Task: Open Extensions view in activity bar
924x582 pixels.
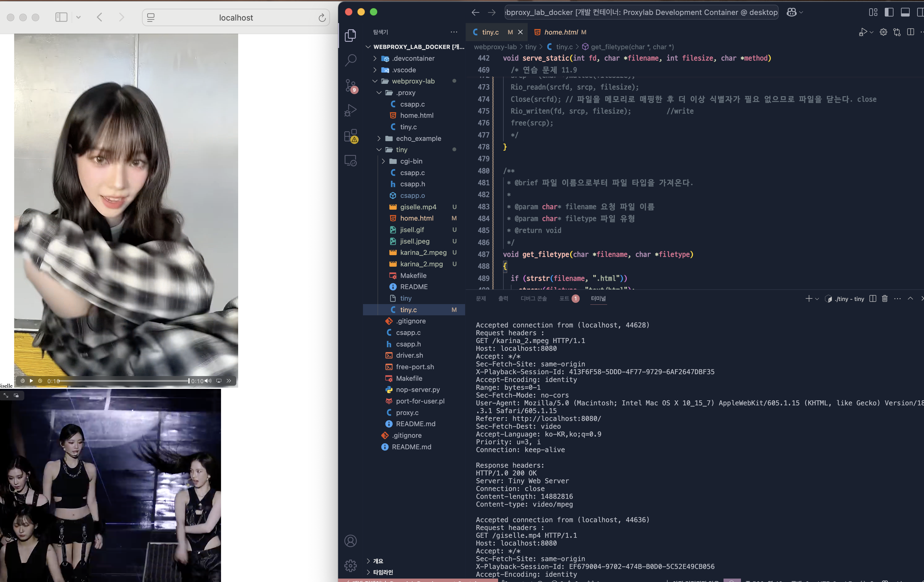Action: click(350, 136)
